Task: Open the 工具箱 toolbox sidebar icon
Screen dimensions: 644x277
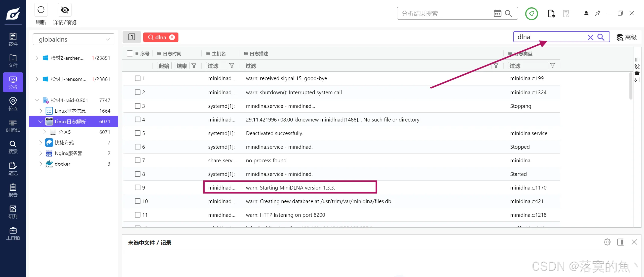Action: tap(13, 234)
